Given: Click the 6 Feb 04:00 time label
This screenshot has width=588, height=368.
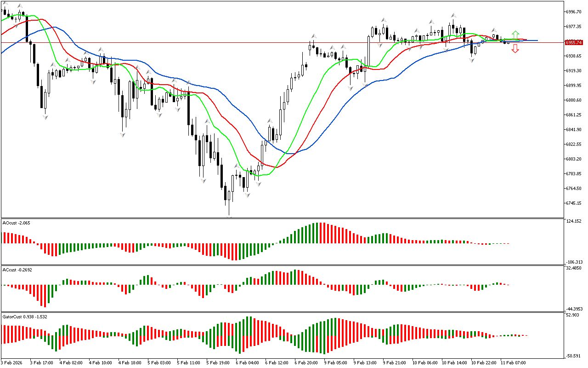Looking at the screenshot, I should click(x=246, y=362).
